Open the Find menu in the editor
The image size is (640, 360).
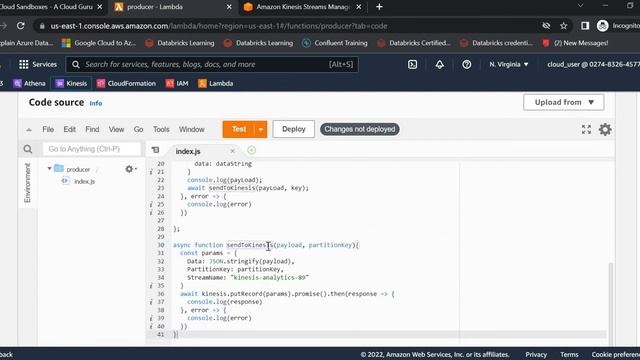click(92, 129)
